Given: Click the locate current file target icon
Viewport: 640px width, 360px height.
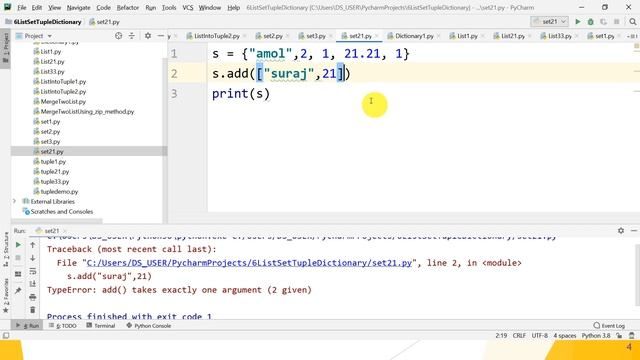Looking at the screenshot, I should click(x=118, y=36).
